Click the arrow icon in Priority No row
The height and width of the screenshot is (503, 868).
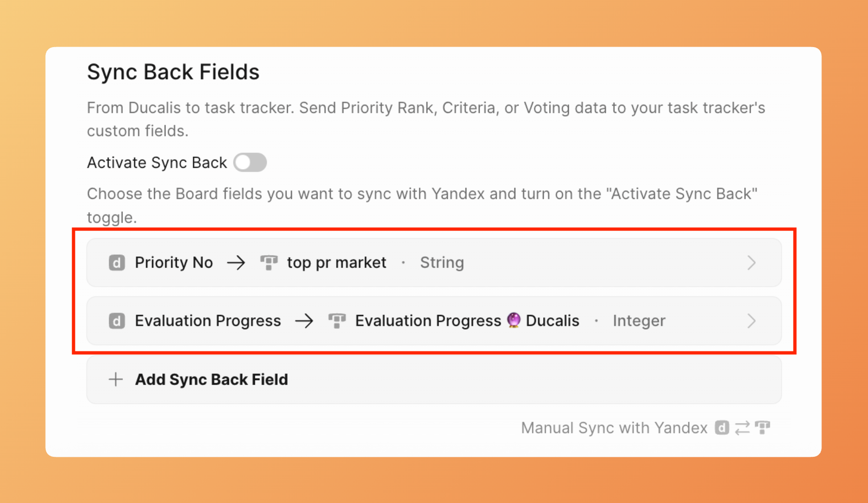coord(236,263)
